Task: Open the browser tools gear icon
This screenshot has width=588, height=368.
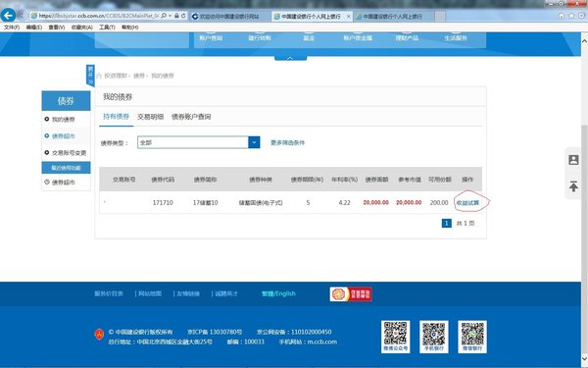Action: [x=581, y=16]
